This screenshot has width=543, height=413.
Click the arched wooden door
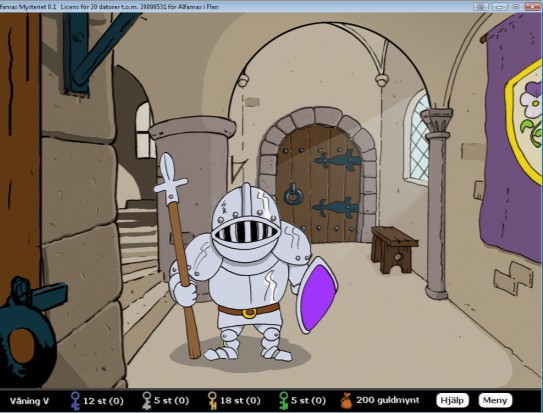[318, 183]
